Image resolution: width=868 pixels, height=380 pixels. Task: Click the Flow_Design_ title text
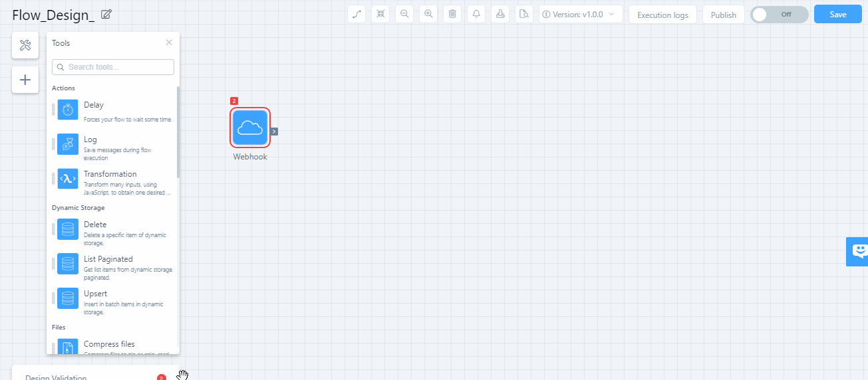(53, 15)
